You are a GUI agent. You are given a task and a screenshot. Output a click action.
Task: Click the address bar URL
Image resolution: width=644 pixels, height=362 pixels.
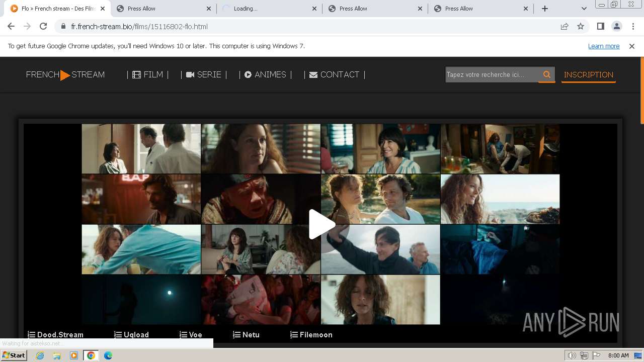click(139, 27)
